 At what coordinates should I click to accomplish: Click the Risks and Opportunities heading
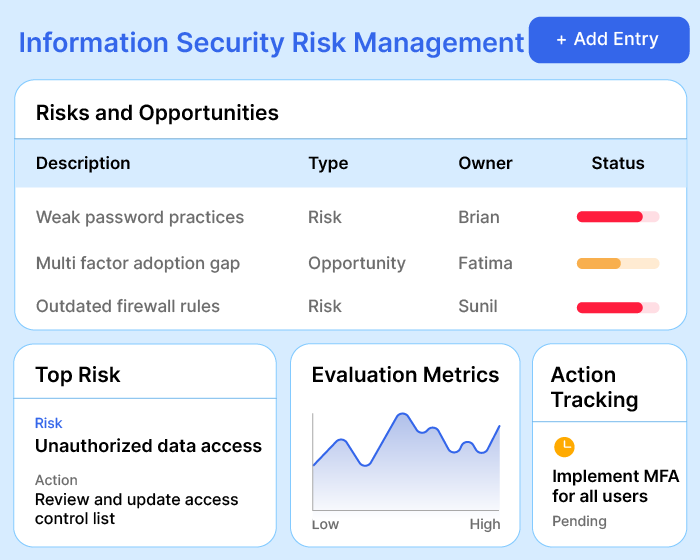(x=157, y=113)
